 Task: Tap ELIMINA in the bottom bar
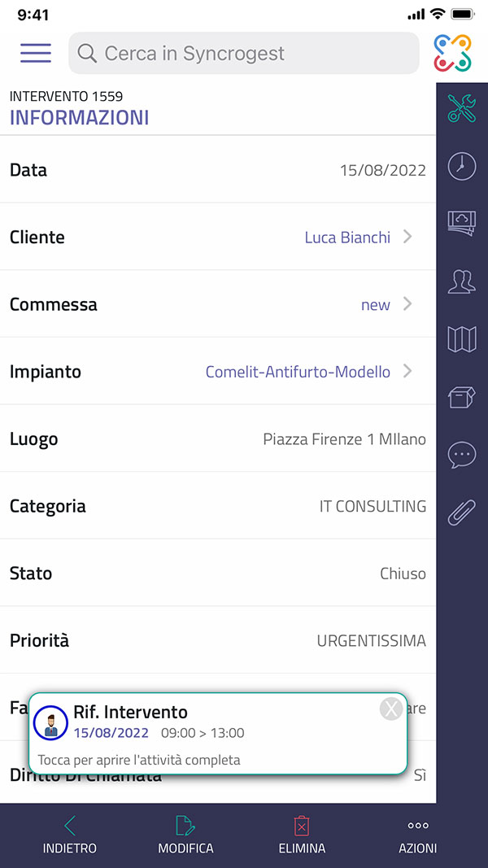(x=302, y=835)
